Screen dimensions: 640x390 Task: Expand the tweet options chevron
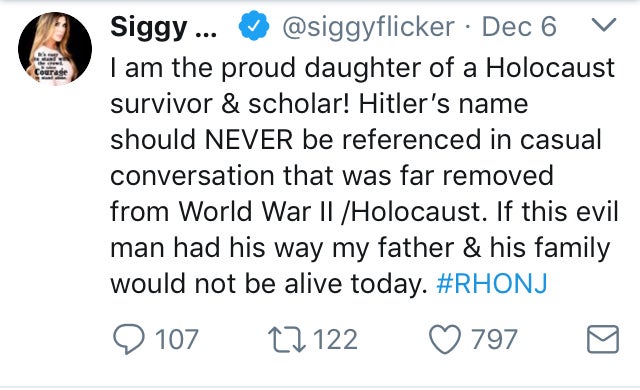click(x=604, y=25)
